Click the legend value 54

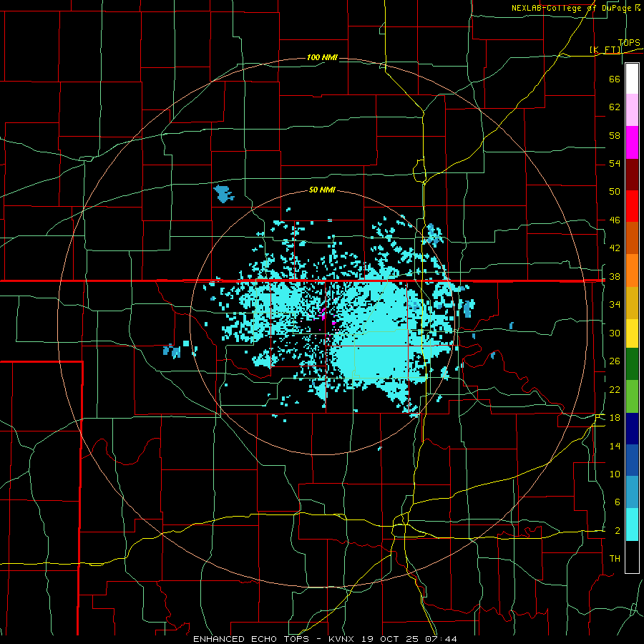tap(615, 163)
